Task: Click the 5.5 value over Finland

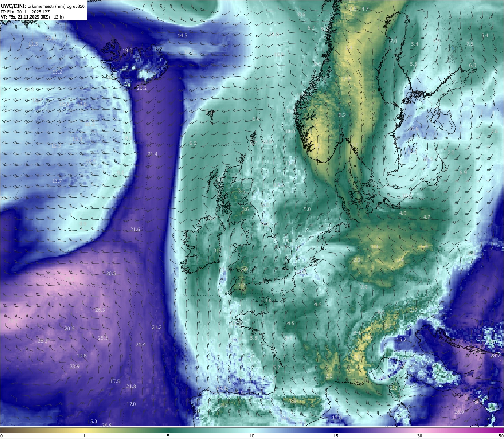Action: [413, 64]
